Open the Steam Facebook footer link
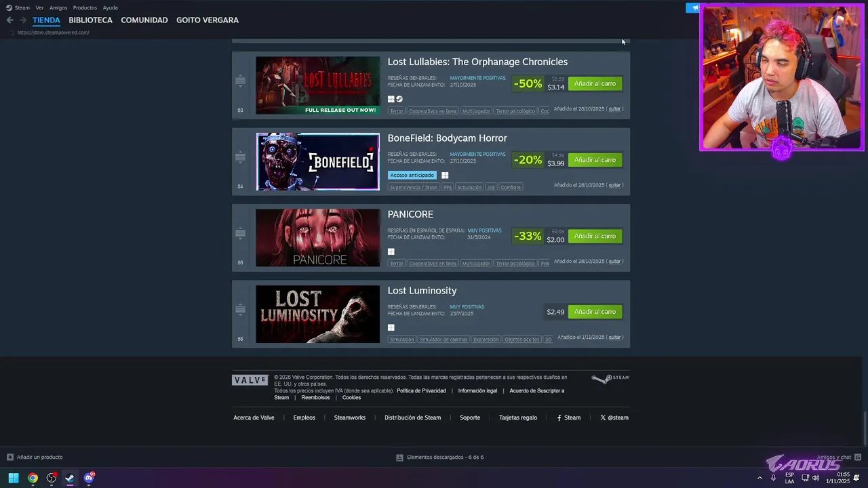868x488 pixels. click(569, 418)
